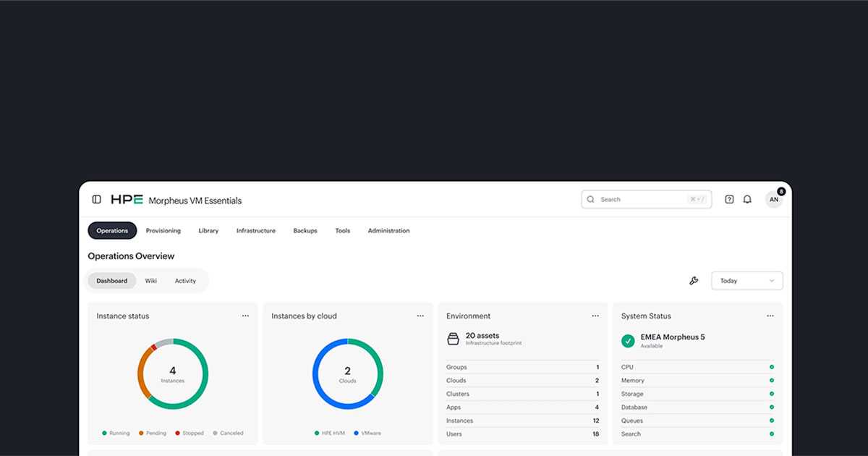Toggle the Stopped legend entry
The image size is (868, 456).
click(190, 434)
